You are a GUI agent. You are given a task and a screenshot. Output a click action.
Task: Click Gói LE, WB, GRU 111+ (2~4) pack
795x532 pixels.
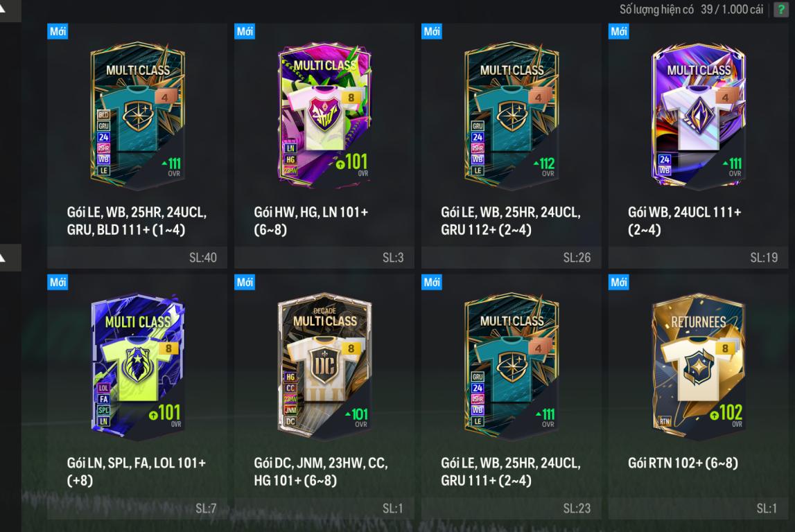511,396
